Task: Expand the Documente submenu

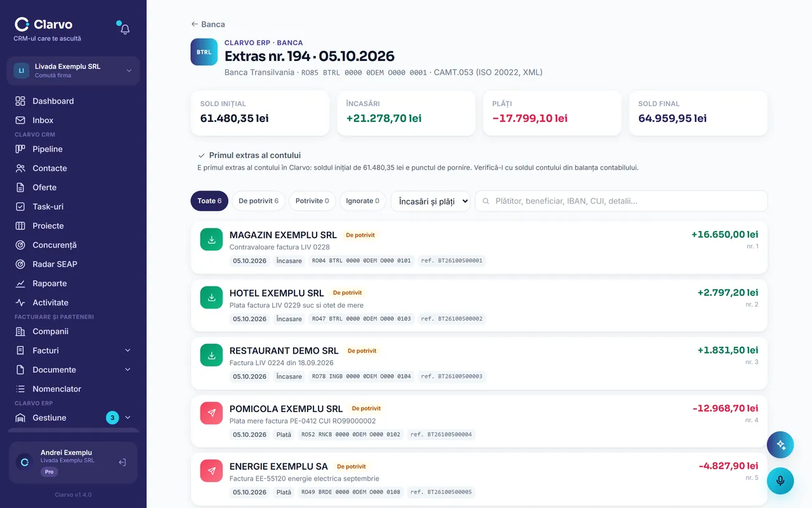Action: point(128,370)
